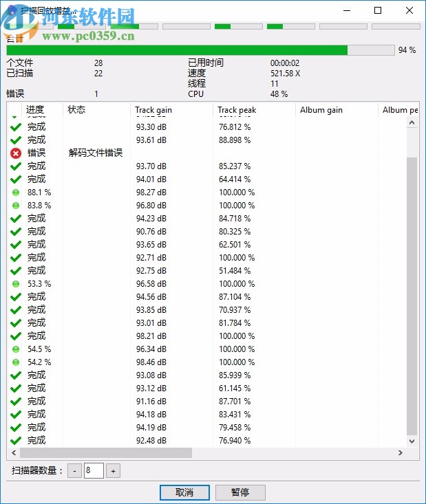Click the checkmark in the 93.70 dB row
The height and width of the screenshot is (504, 426).
15,166
